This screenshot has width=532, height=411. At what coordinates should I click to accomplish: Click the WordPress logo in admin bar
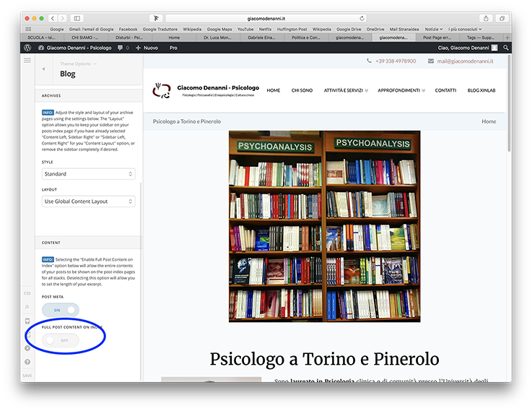pos(27,48)
